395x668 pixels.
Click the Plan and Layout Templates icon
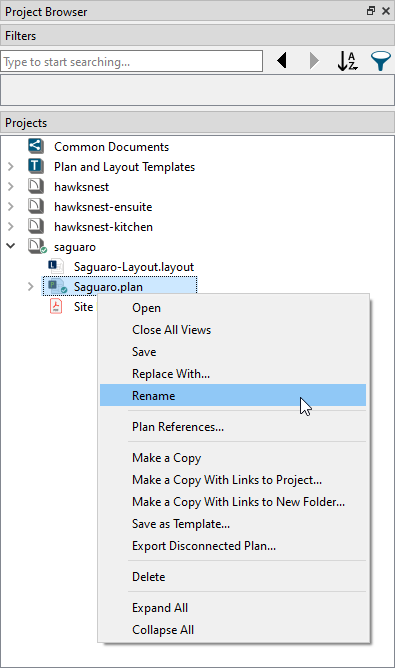click(36, 166)
